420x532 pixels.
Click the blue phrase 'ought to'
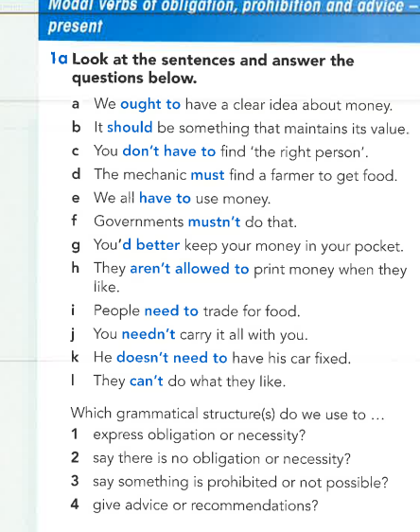(150, 104)
